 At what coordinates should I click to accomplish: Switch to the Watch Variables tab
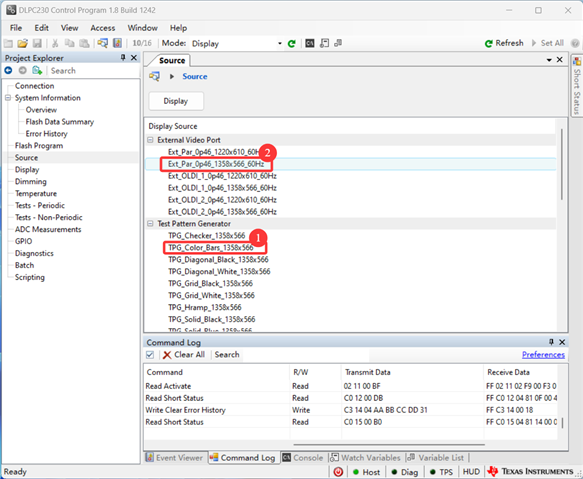pyautogui.click(x=365, y=458)
